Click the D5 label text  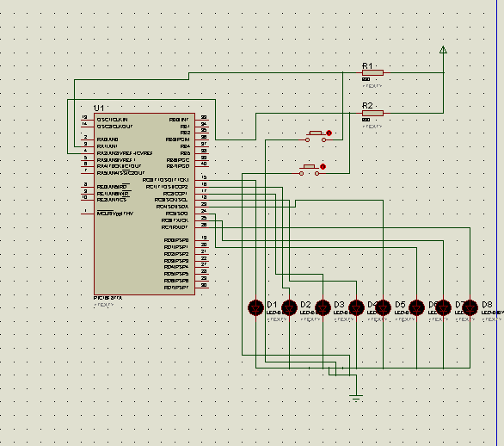[400, 304]
